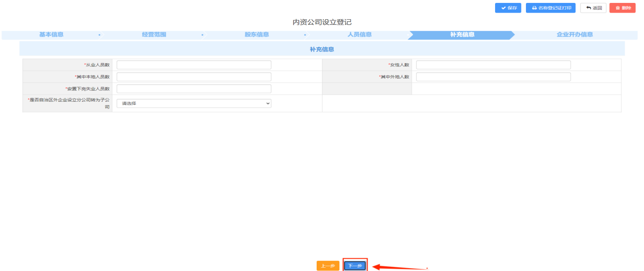Jump to the 股东信息 step tab
This screenshot has width=644, height=271.
pyautogui.click(x=257, y=35)
